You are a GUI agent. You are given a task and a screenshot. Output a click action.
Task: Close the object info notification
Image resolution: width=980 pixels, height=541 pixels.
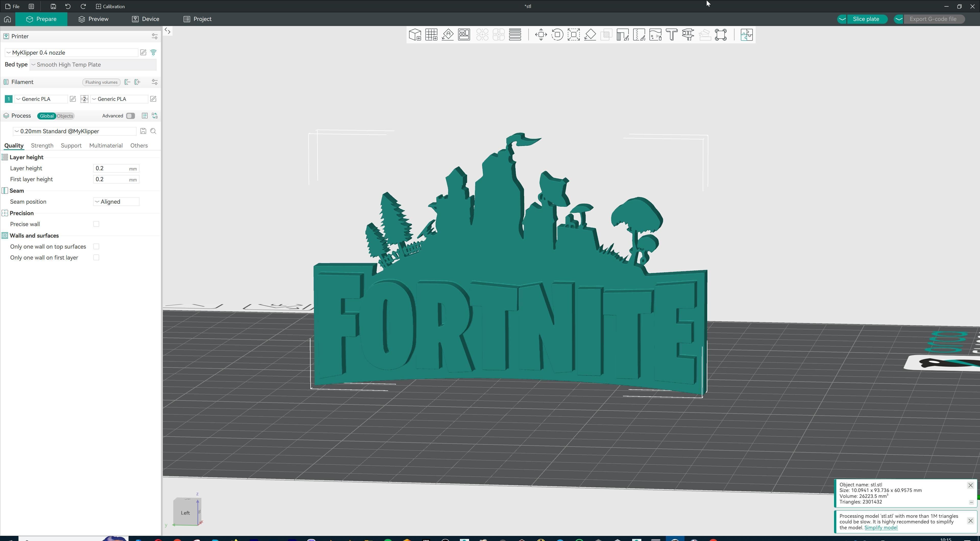[x=971, y=485]
